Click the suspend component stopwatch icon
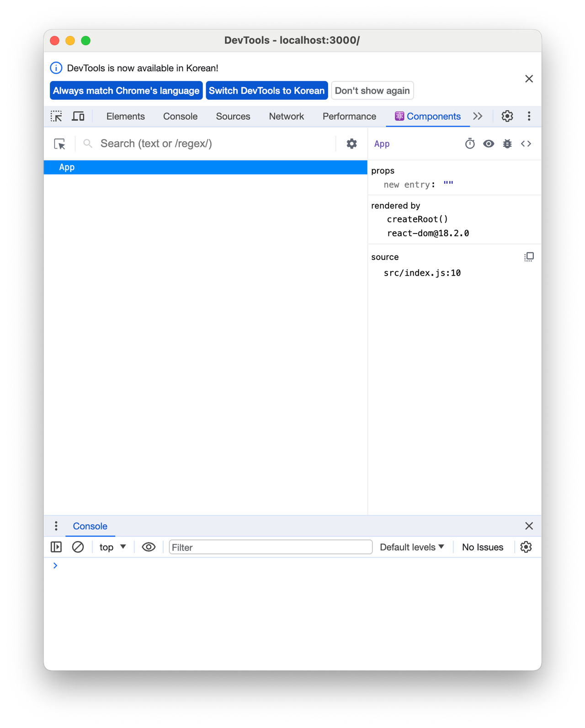The width and height of the screenshot is (585, 728). pyautogui.click(x=470, y=143)
